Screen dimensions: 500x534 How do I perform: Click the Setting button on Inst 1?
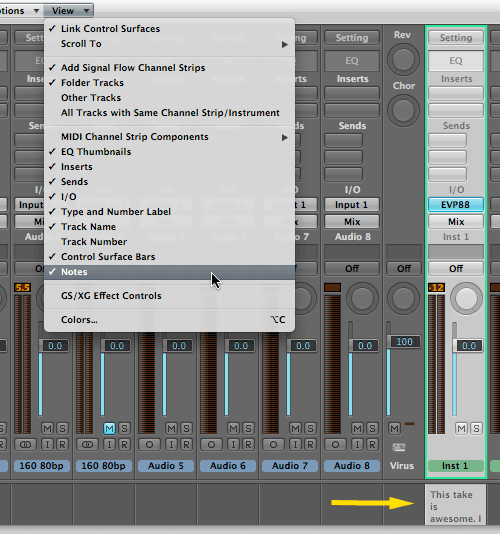(456, 37)
